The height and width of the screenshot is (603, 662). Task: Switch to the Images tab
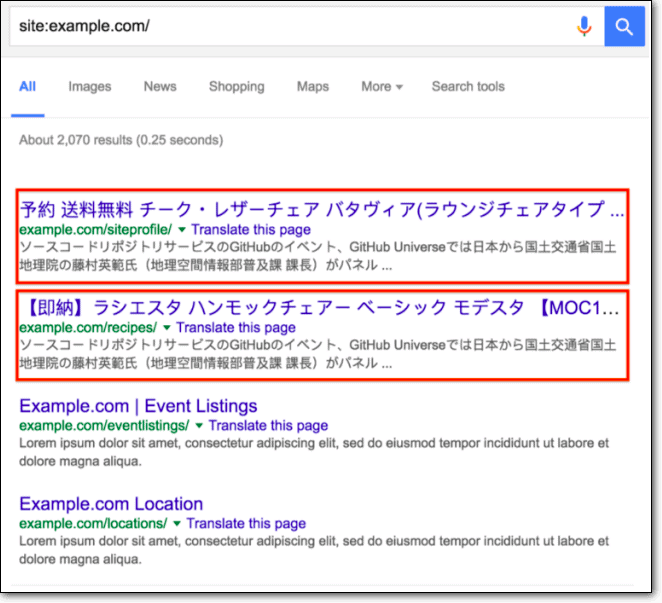pos(89,87)
